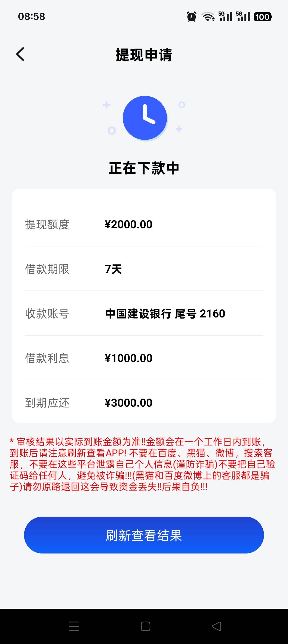
Task: Tap the first 5G signal bars icon
Action: coord(225,17)
